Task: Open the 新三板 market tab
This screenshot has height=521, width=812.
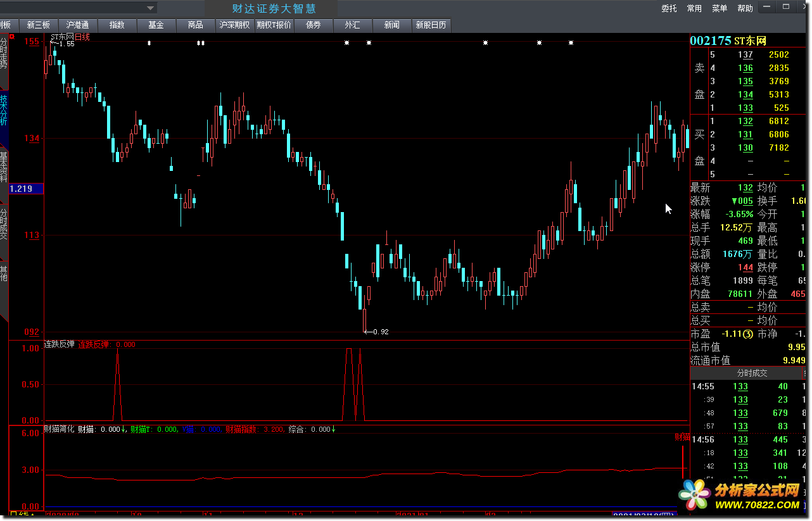Action: [x=38, y=25]
